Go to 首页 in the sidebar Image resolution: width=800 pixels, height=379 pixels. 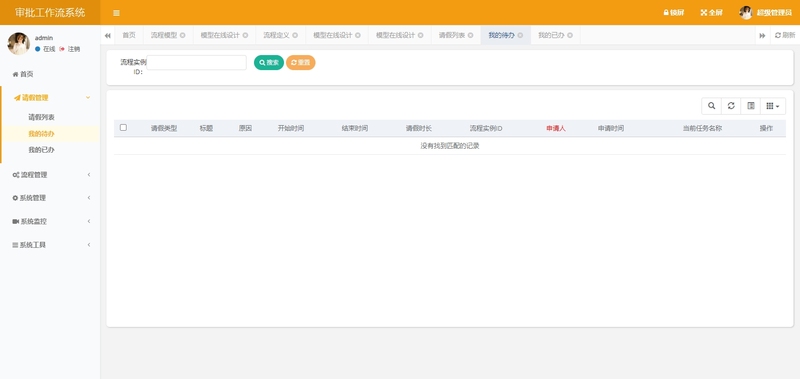click(23, 74)
